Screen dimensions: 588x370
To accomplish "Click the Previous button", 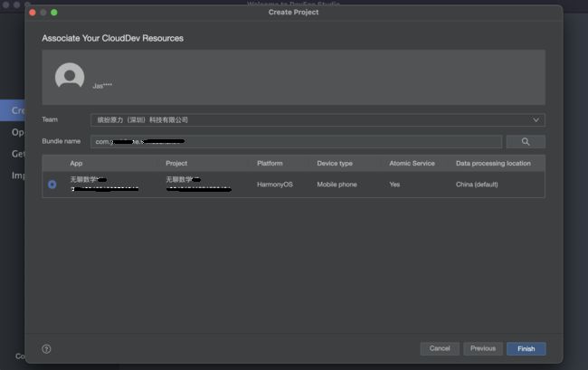I will point(483,348).
